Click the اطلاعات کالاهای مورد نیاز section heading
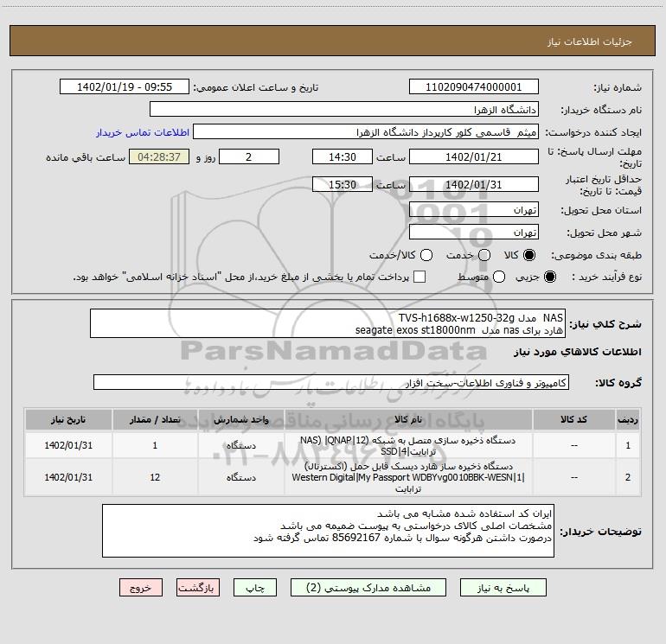 [x=577, y=352]
